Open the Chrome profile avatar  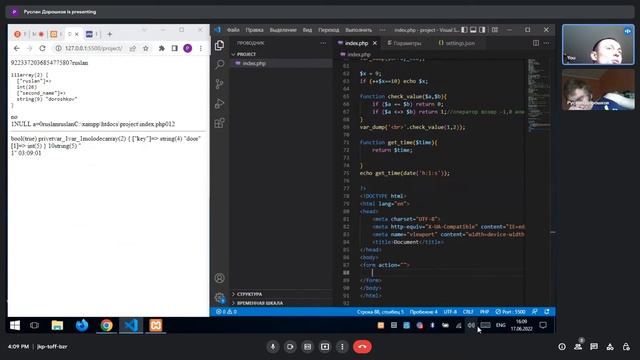tap(188, 48)
